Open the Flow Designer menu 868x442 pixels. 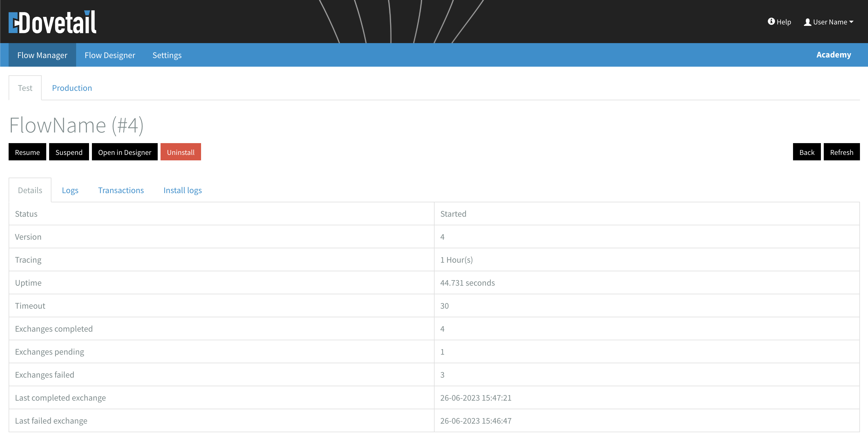(110, 55)
